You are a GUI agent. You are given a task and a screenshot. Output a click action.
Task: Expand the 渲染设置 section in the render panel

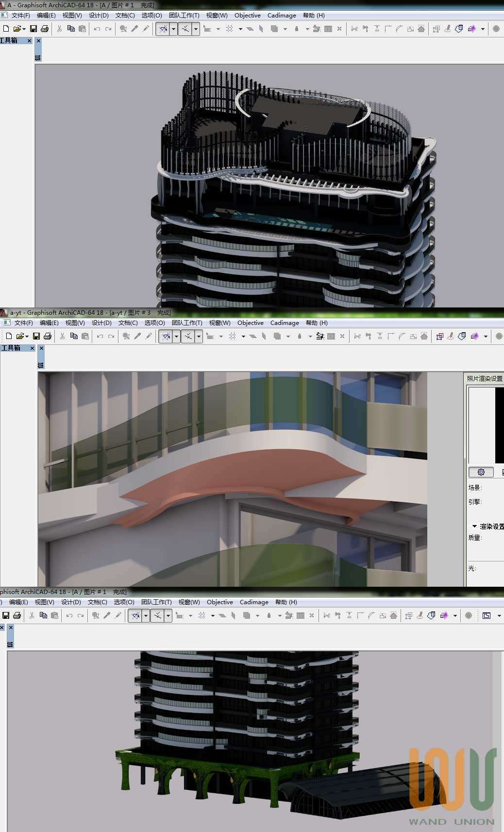(x=474, y=526)
